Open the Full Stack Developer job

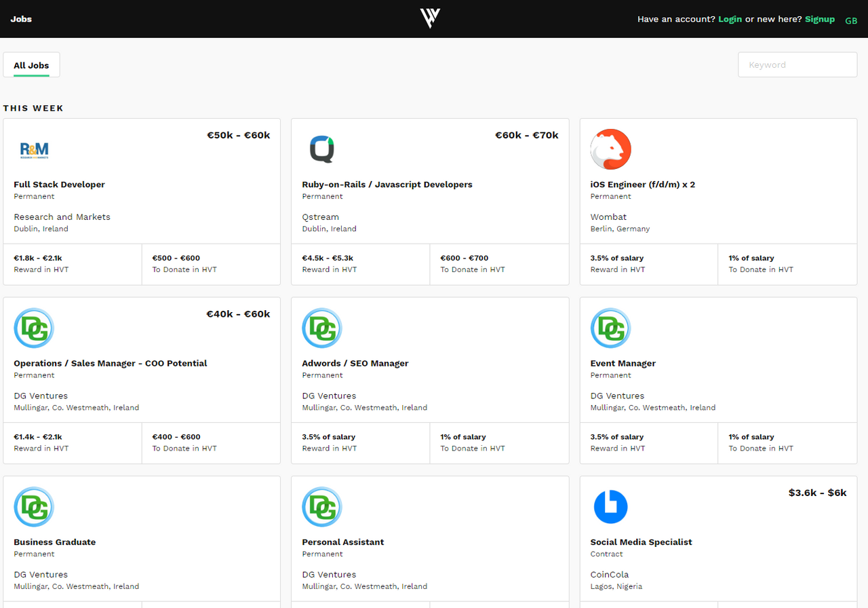pyautogui.click(x=60, y=185)
